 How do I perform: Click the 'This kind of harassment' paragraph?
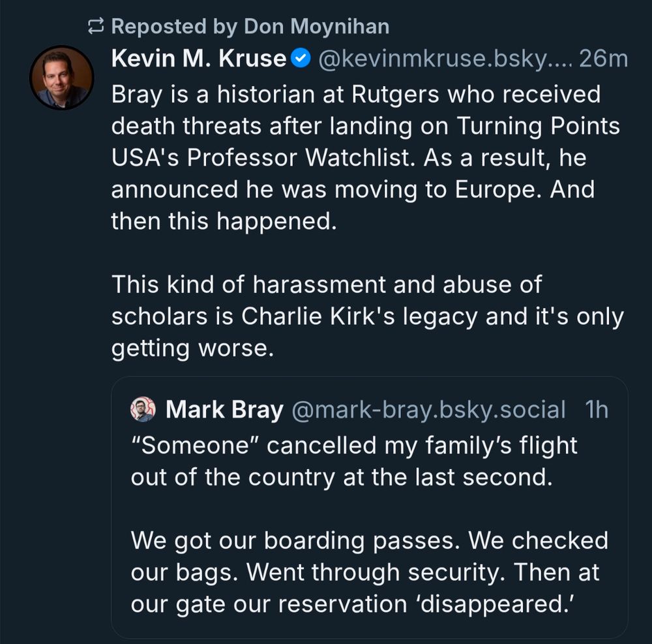[326, 284]
